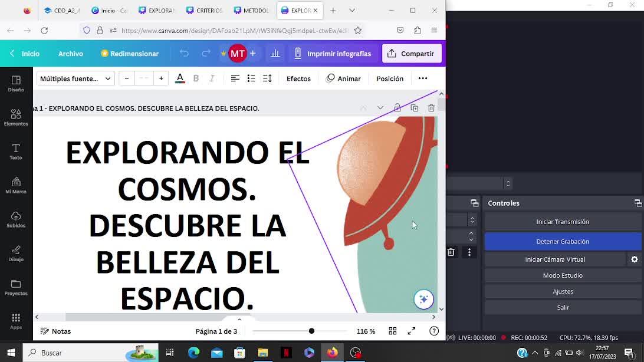Click the text color icon

pyautogui.click(x=180, y=78)
